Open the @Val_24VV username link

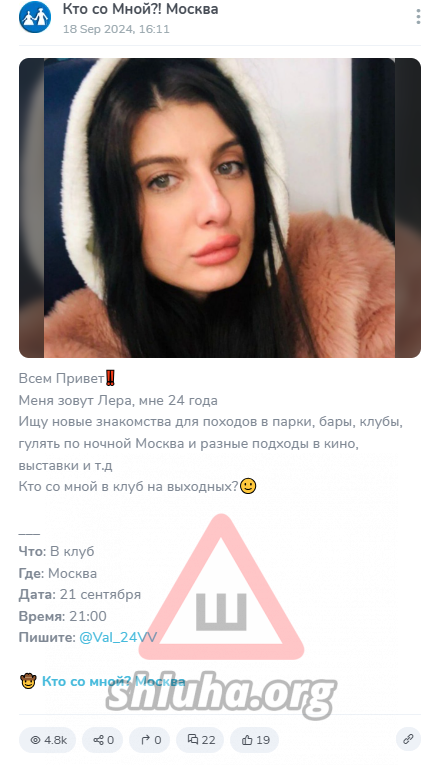pyautogui.click(x=118, y=637)
